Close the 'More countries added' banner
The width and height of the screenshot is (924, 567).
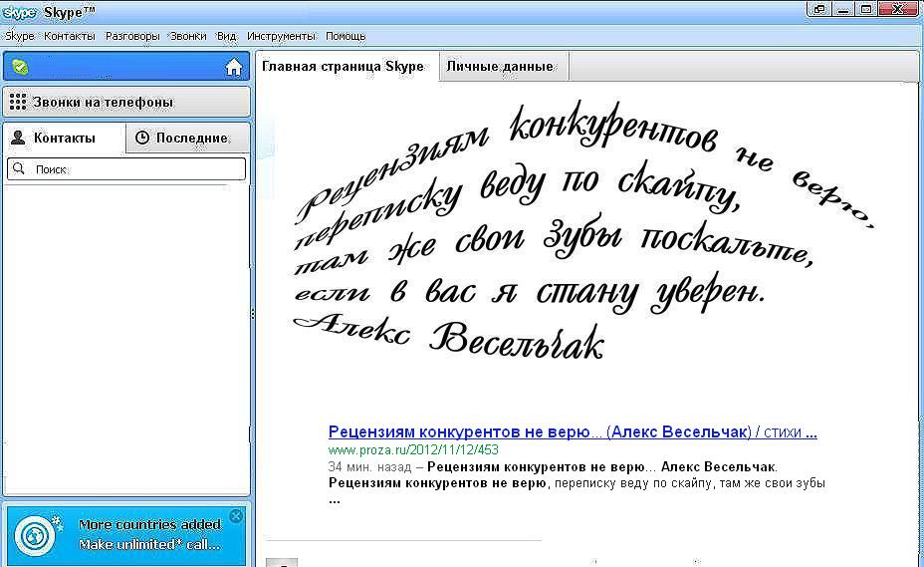(236, 516)
